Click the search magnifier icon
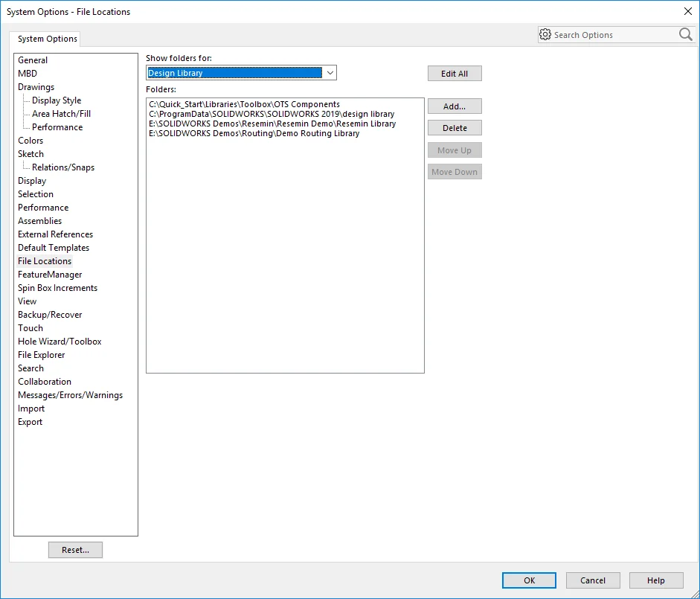Viewport: 700px width, 599px height. point(685,35)
